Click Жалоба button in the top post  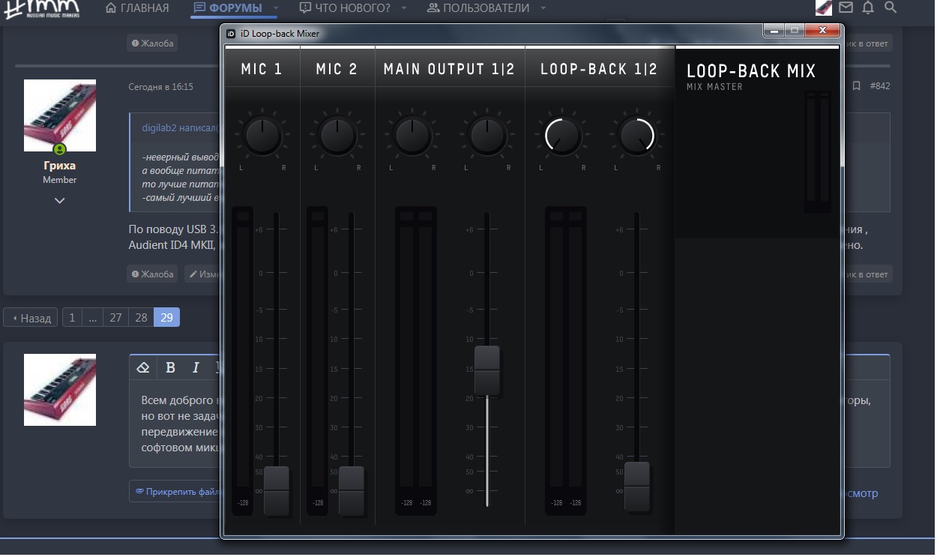pyautogui.click(x=152, y=43)
